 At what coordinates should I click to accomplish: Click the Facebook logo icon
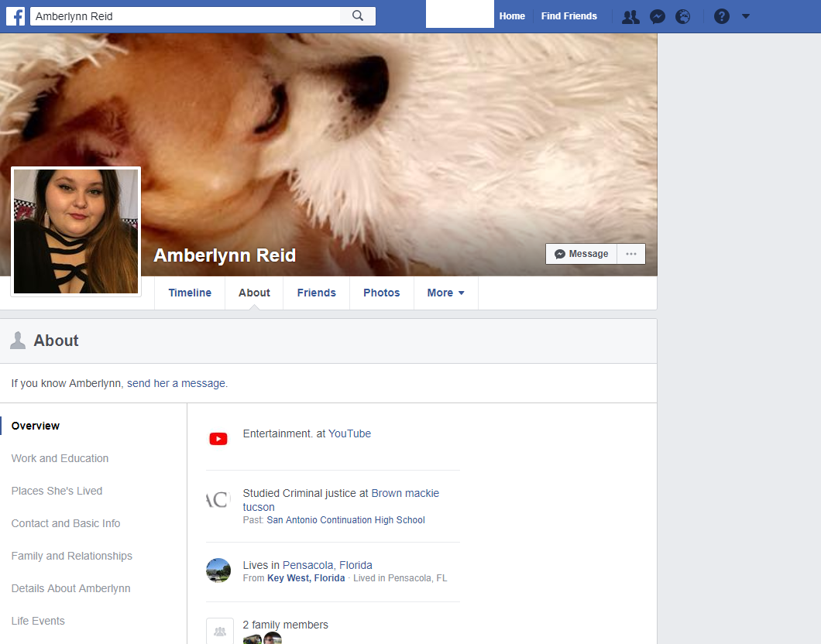(15, 16)
